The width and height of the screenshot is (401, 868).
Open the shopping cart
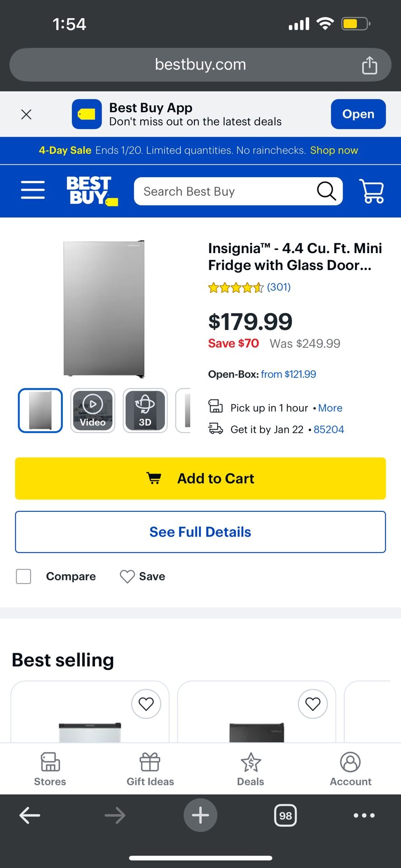pyautogui.click(x=372, y=190)
